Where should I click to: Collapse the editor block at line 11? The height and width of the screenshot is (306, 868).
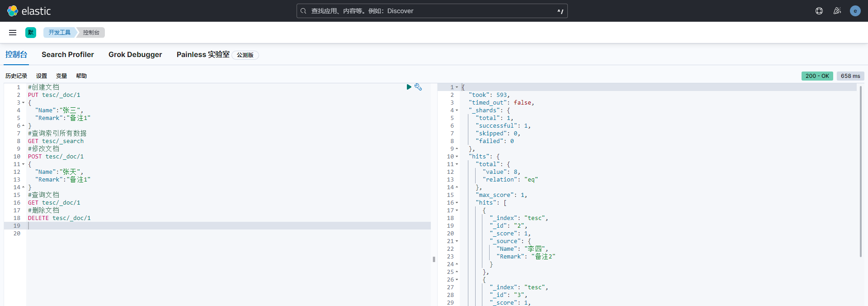tap(24, 164)
